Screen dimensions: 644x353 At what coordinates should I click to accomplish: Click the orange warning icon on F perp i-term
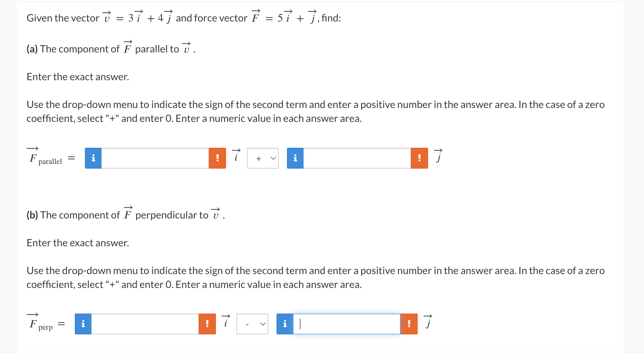(x=207, y=324)
